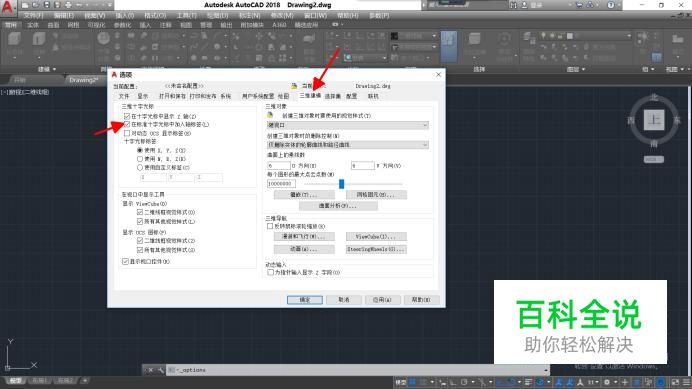Enable 'show Z field for pointer input' checkbox
The height and width of the screenshot is (389, 692).
(x=270, y=272)
